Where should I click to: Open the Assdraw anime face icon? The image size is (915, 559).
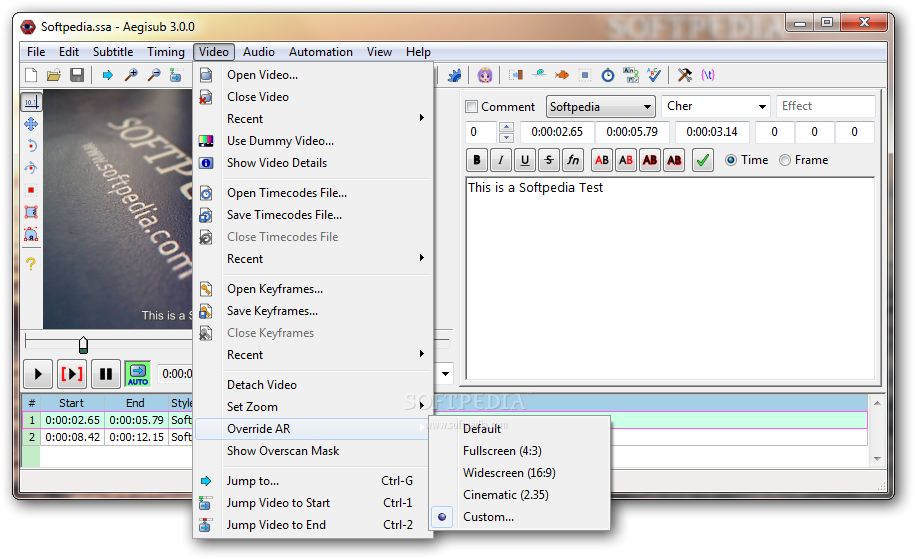(x=485, y=75)
